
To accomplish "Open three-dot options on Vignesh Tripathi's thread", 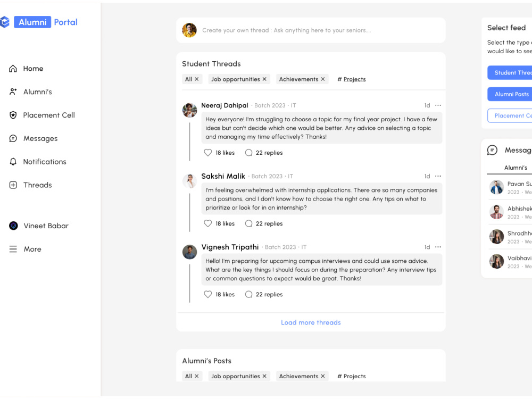I will (x=438, y=247).
